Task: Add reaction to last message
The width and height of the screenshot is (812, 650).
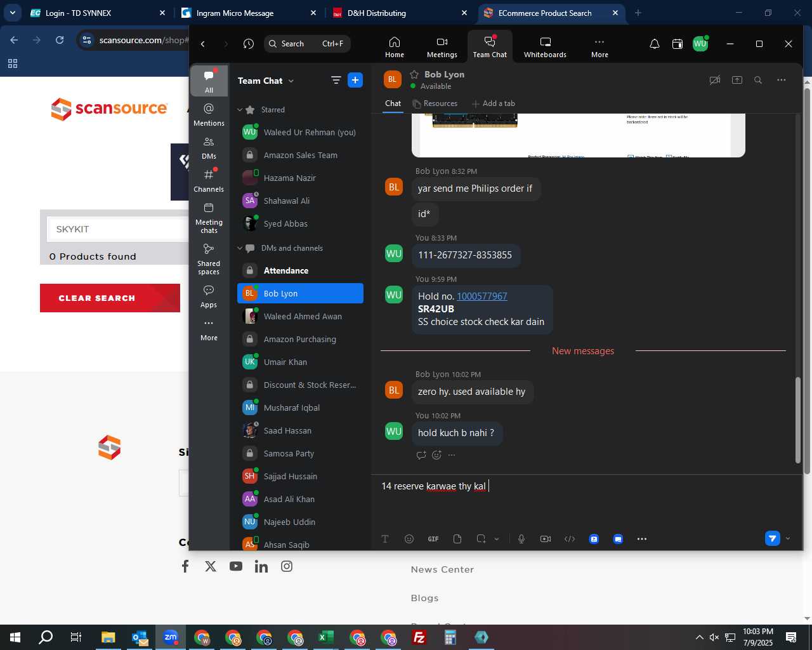Action: coord(436,454)
